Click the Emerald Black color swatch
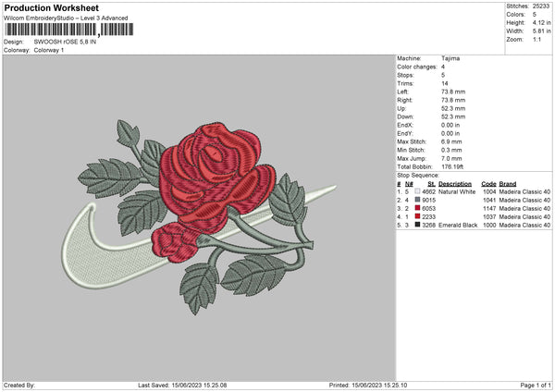The height and width of the screenshot is (392, 555). tap(417, 225)
